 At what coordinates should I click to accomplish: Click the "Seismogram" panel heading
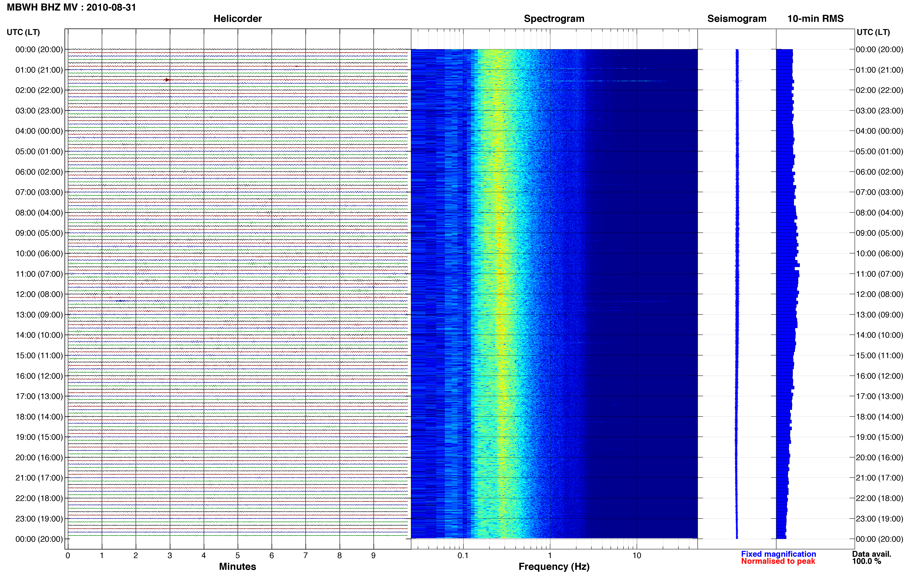tap(737, 18)
